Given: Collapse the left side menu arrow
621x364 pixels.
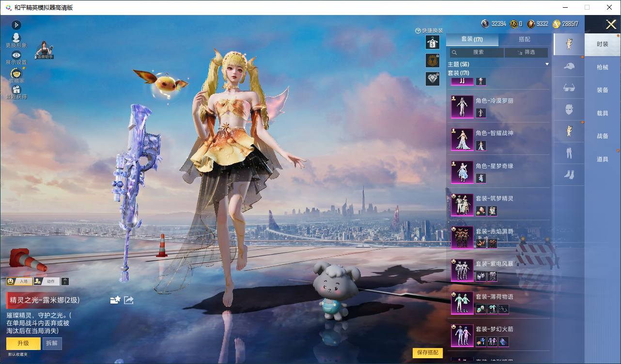Looking at the screenshot, I should click(16, 25).
